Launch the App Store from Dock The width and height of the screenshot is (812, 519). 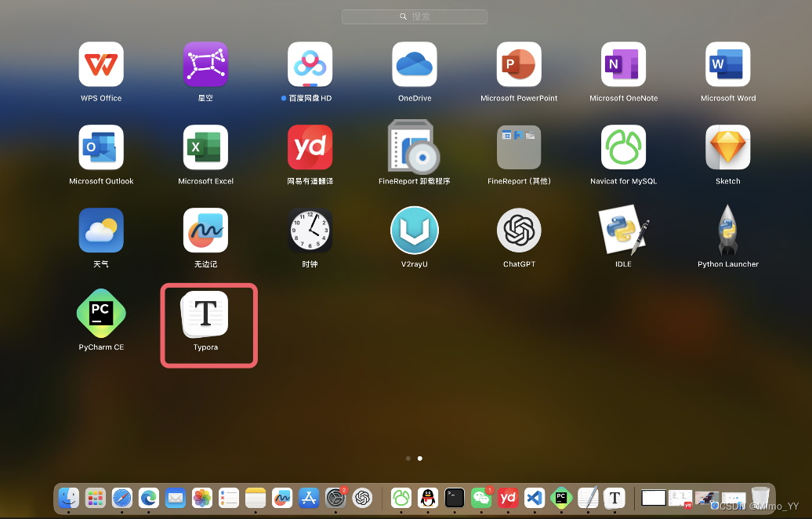point(309,499)
